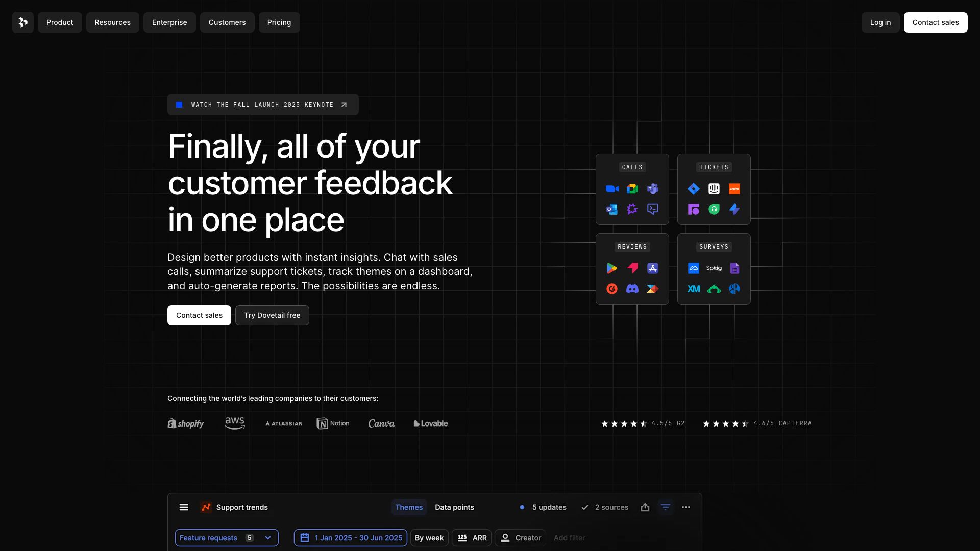Click the Dovetail logo in the top left

pos(22,22)
